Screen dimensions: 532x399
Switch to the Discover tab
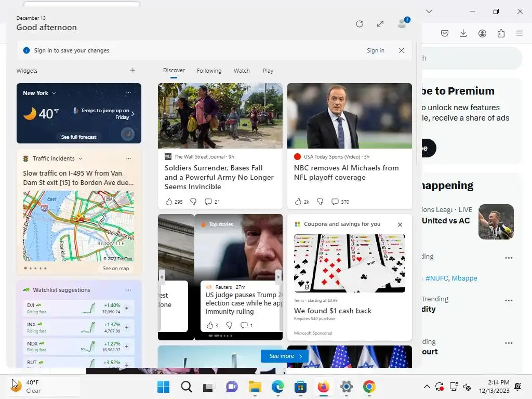coord(174,70)
